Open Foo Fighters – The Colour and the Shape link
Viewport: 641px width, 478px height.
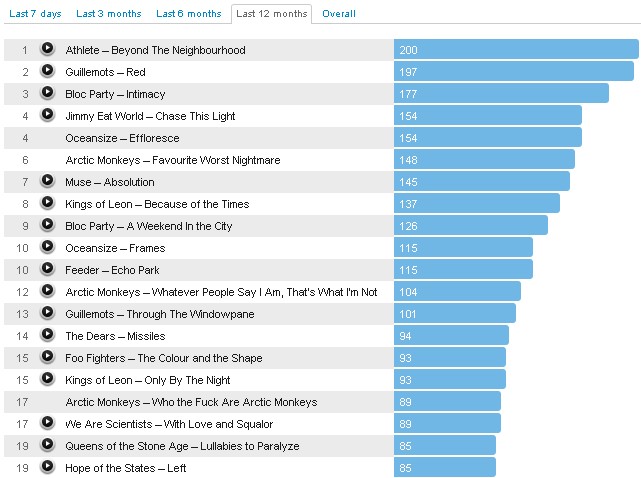coord(164,359)
